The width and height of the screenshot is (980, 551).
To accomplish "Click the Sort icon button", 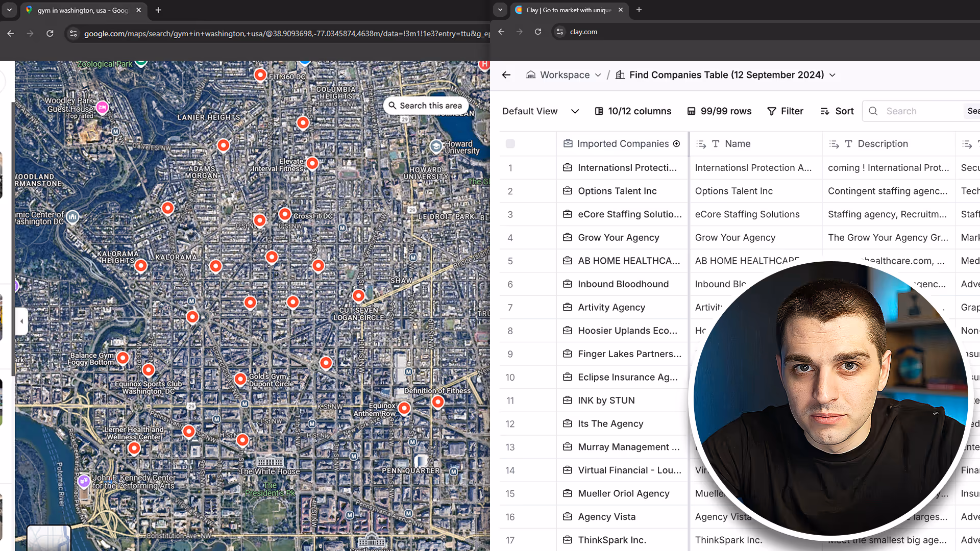I will (825, 111).
